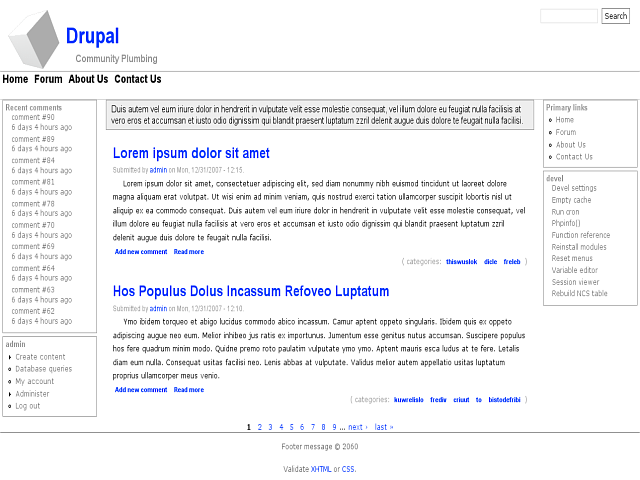Open comment #90 in Recent comments
640x480 pixels.
pyautogui.click(x=33, y=117)
